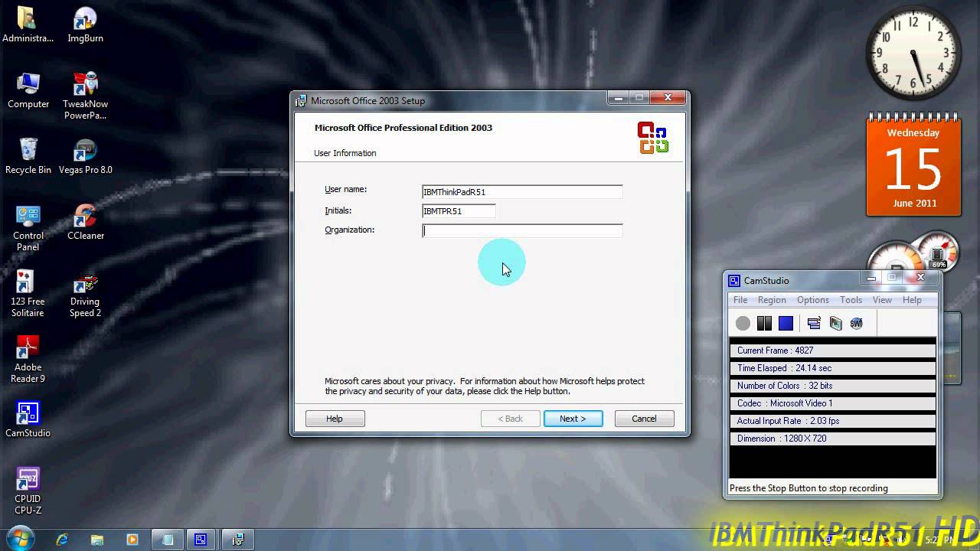Click 'Actual Input Rate : 2.03 fps' text
Screen dimensions: 980x551
point(790,421)
